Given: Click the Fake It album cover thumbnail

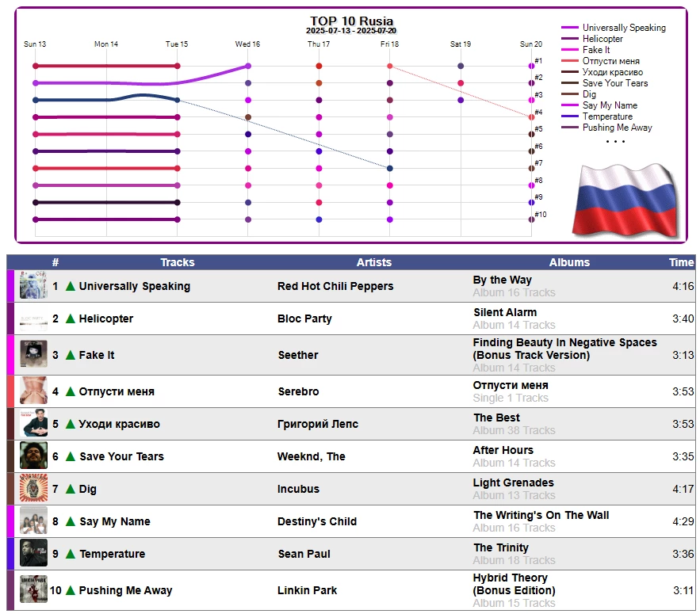Looking at the screenshot, I should 33,354.
